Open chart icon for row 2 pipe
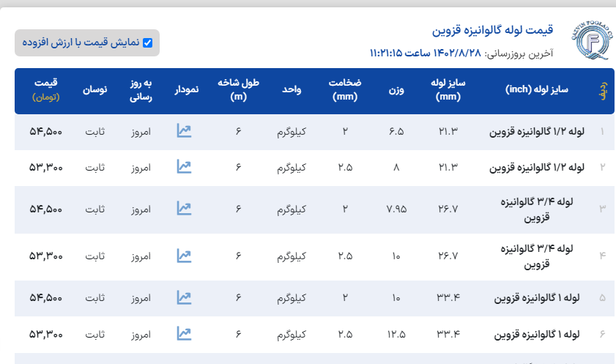The width and height of the screenshot is (616, 364). 184,167
